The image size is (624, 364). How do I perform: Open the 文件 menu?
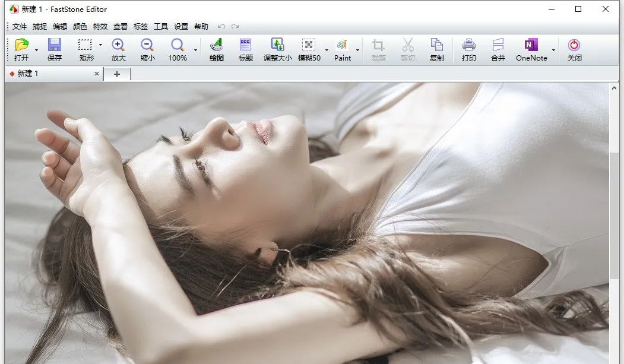coord(20,26)
